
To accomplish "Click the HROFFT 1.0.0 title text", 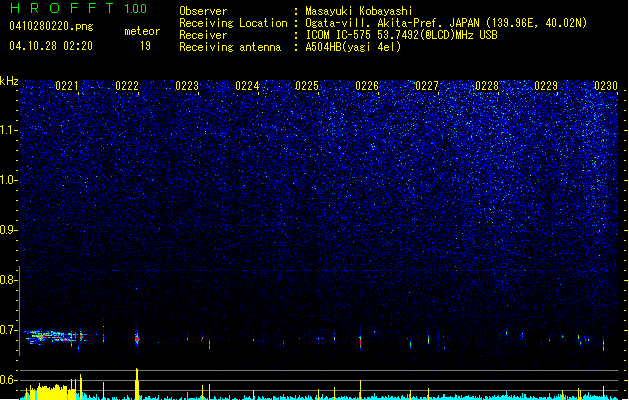I will (x=79, y=8).
